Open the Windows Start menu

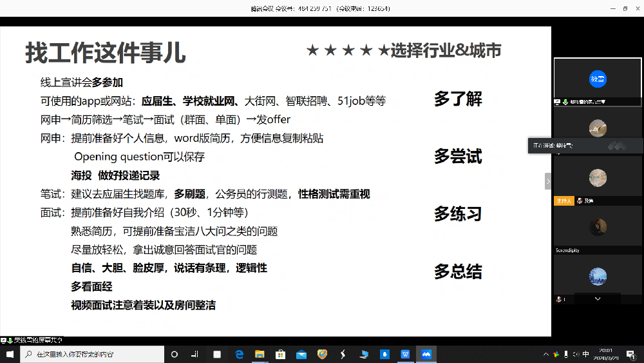[x=10, y=354]
